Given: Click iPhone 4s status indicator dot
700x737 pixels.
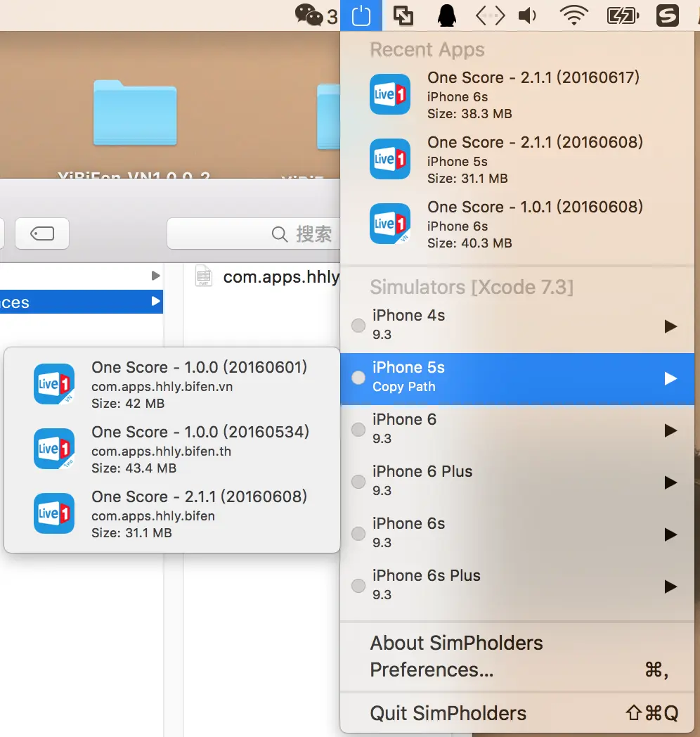Looking at the screenshot, I should click(x=358, y=326).
